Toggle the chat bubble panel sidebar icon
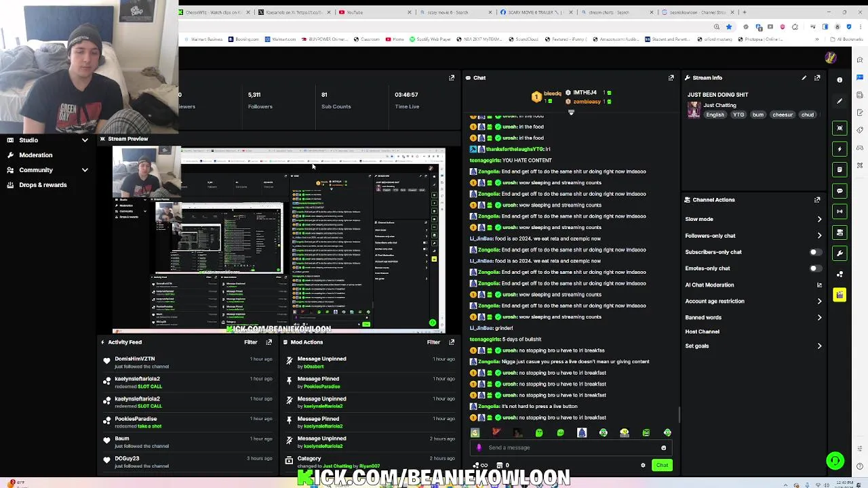The image size is (868, 488). [x=840, y=190]
